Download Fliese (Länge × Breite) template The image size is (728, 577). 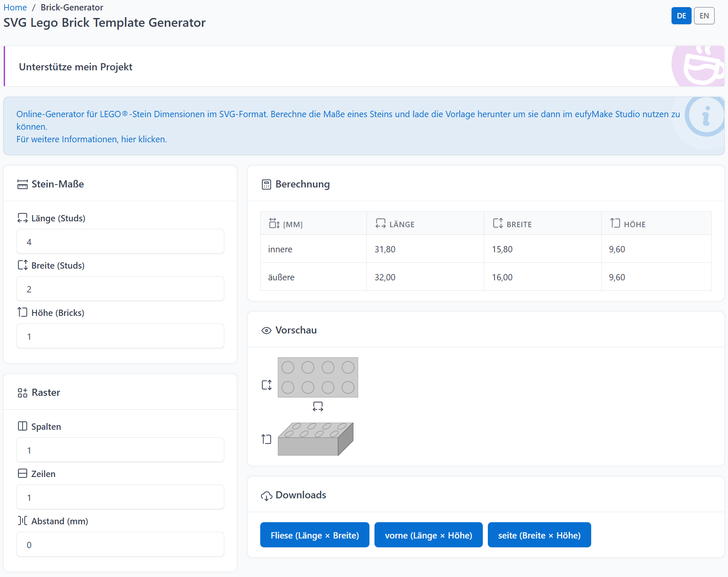point(315,535)
